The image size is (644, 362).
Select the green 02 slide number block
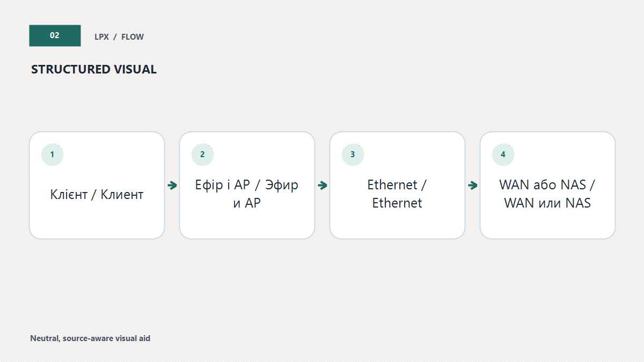coord(55,35)
